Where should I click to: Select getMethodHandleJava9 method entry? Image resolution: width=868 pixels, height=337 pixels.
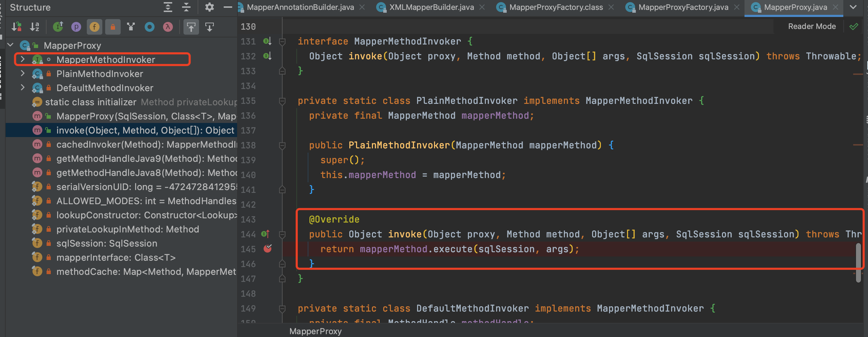tap(121, 159)
